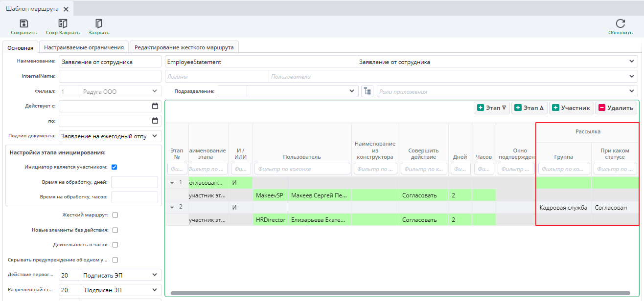Open the 'Роли приложения' dropdown
Viewport: 644px width, 301px height.
(631, 91)
